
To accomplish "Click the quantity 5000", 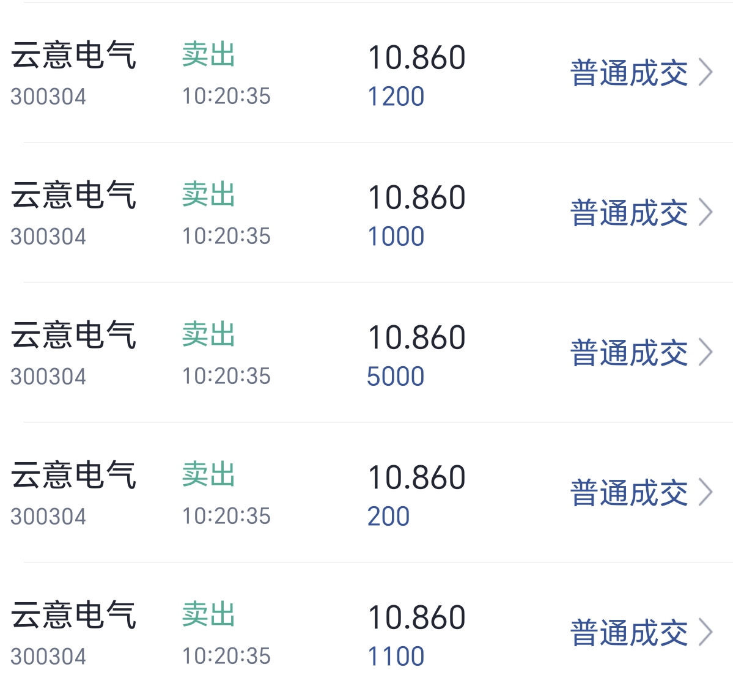I will point(396,377).
